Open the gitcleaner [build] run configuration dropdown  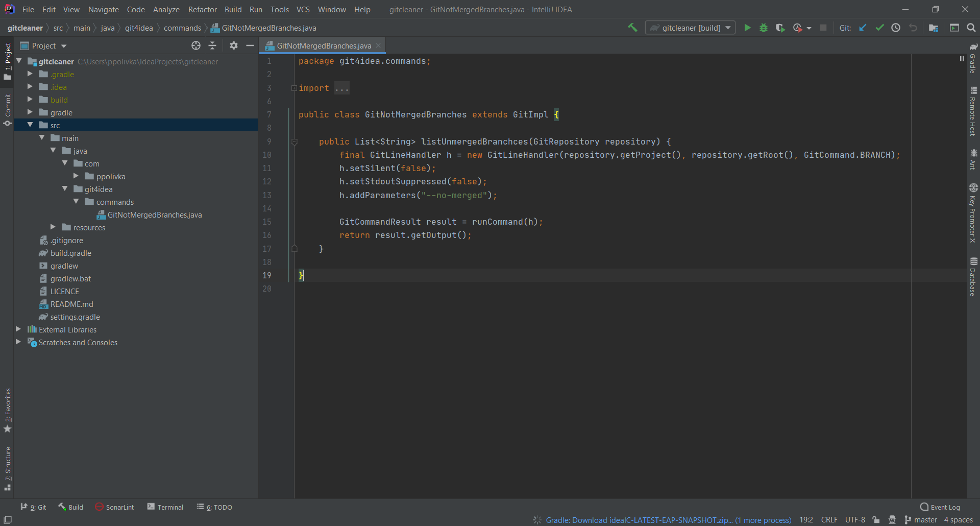tap(690, 28)
